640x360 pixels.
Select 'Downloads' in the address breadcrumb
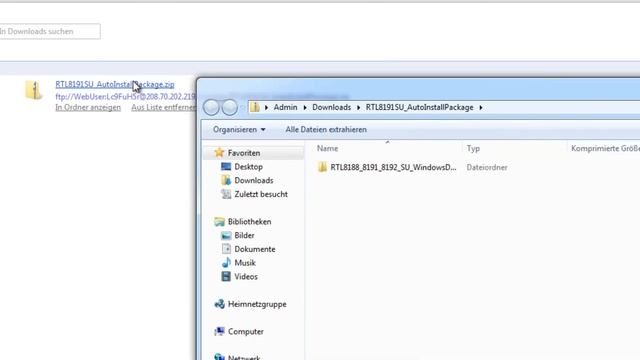(x=331, y=107)
